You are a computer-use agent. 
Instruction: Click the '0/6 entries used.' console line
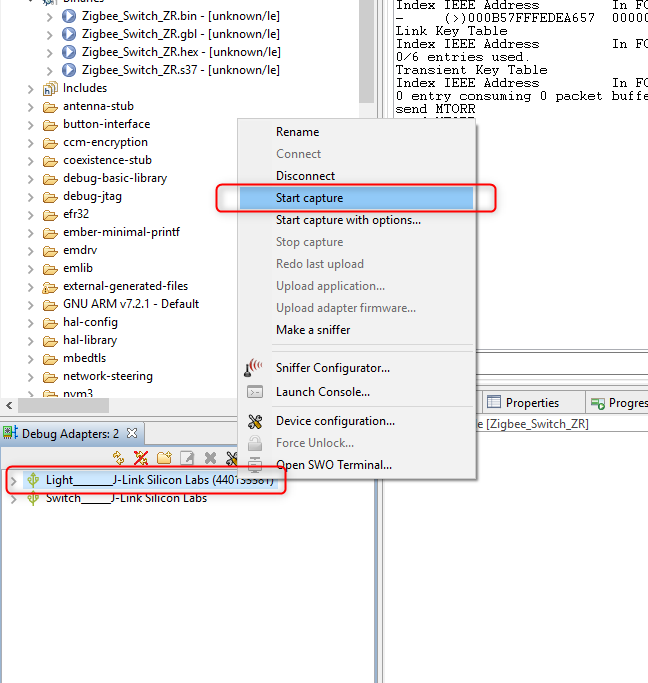coord(462,57)
